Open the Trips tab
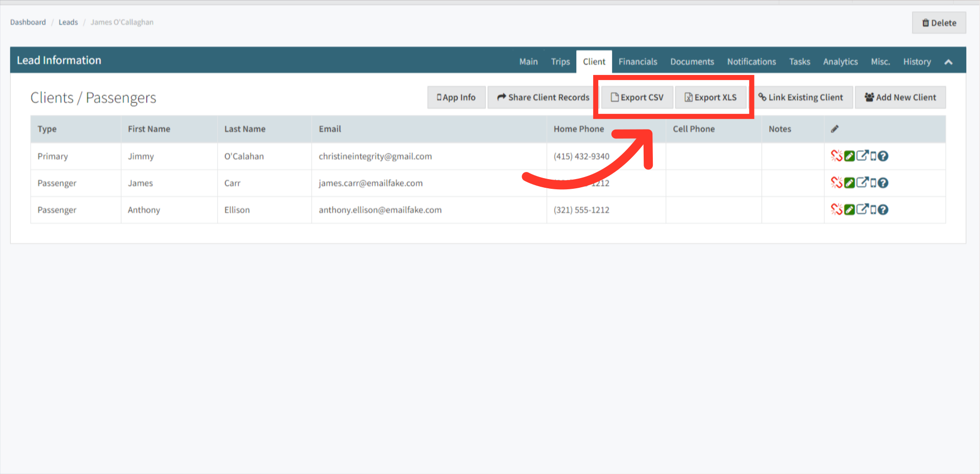Image resolution: width=980 pixels, height=474 pixels. pos(560,61)
